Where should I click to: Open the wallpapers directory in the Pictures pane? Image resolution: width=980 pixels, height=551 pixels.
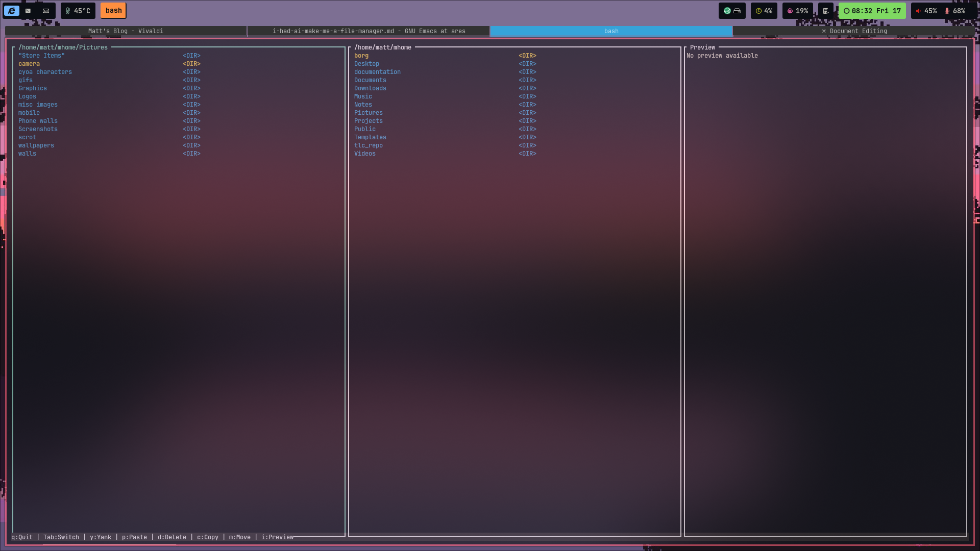coord(36,145)
